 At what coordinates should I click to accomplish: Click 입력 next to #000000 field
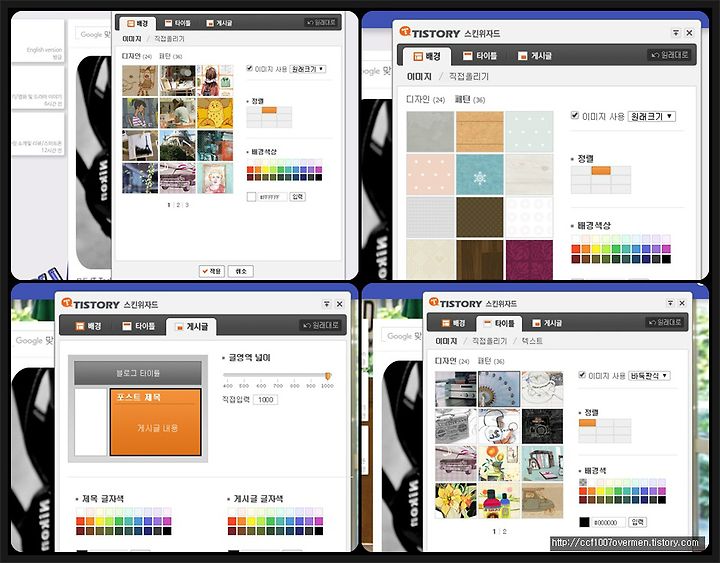coord(638,522)
